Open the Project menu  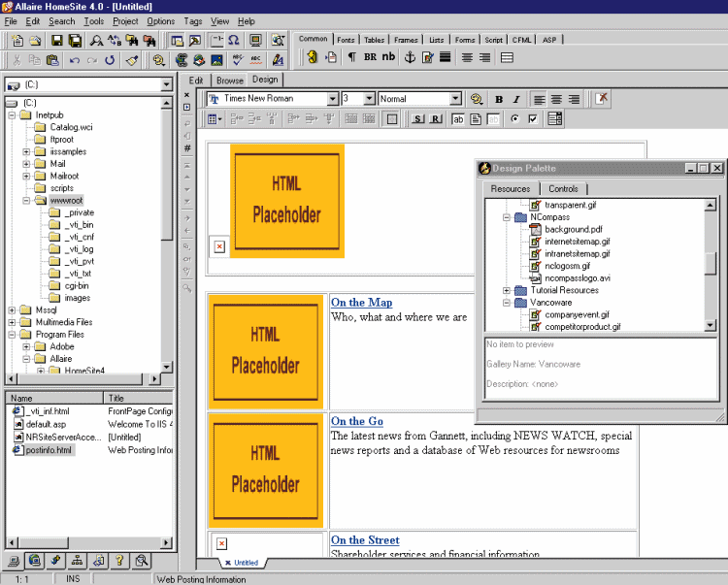[x=125, y=21]
